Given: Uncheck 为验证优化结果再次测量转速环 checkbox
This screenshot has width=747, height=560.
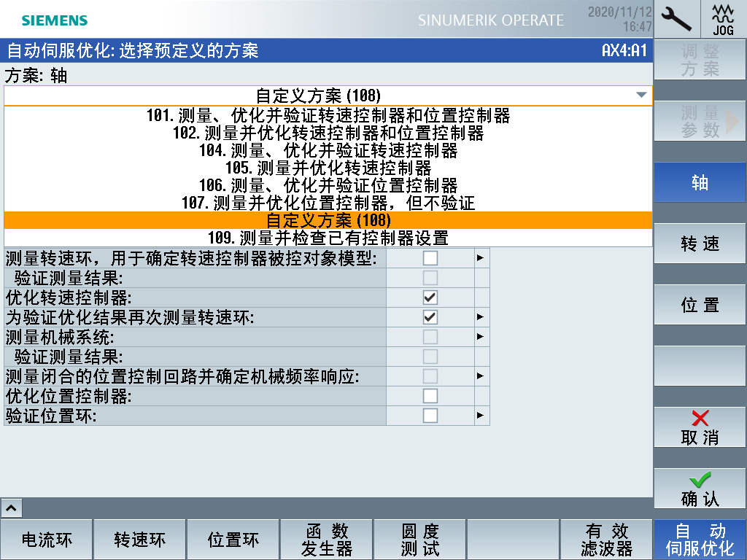Looking at the screenshot, I should (x=430, y=317).
